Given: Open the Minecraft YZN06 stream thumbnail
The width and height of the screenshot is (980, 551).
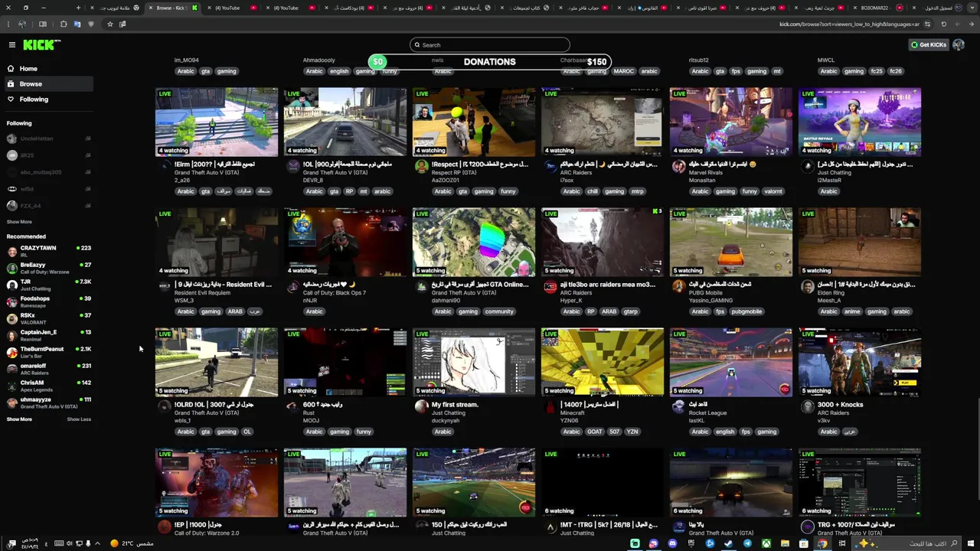Looking at the screenshot, I should tap(603, 362).
